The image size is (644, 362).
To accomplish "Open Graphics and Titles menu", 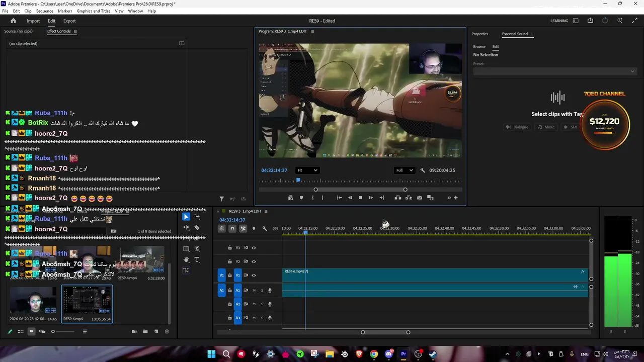I will coord(94,11).
